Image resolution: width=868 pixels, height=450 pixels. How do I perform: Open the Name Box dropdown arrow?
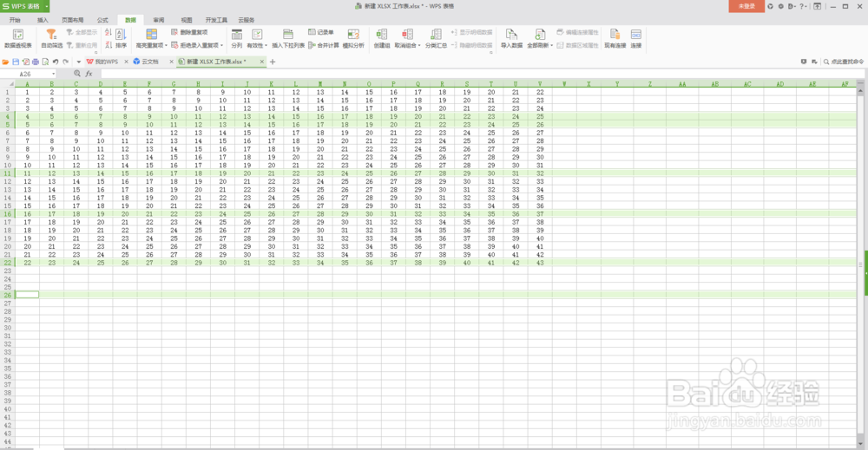pos(53,74)
